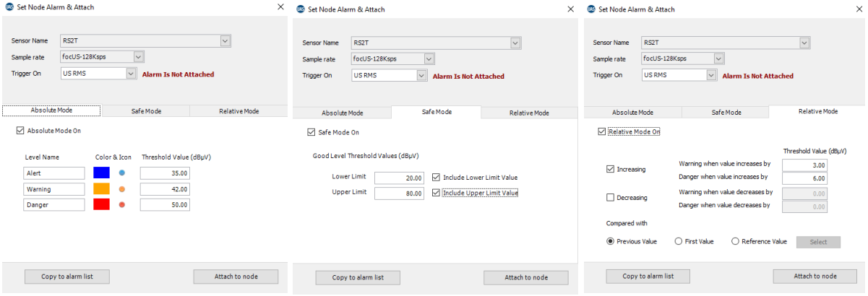The image size is (868, 296).
Task: Select the Reference Value radio button
Action: click(736, 241)
